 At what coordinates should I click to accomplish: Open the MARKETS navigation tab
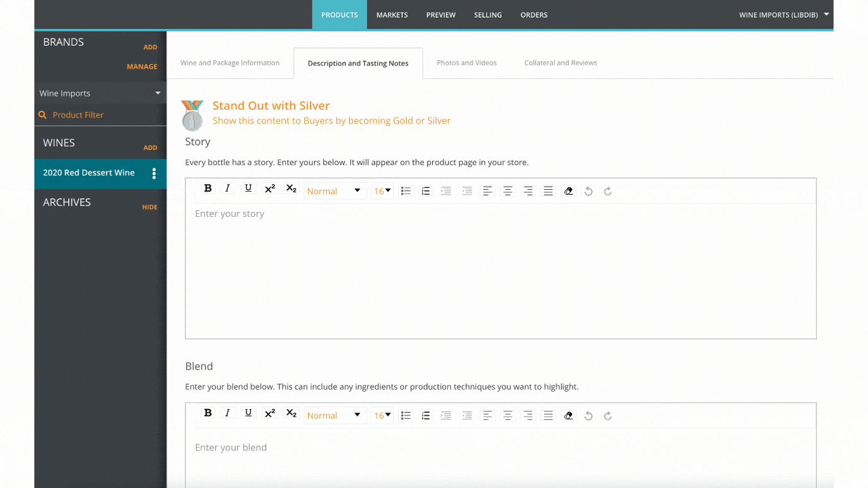coord(392,15)
